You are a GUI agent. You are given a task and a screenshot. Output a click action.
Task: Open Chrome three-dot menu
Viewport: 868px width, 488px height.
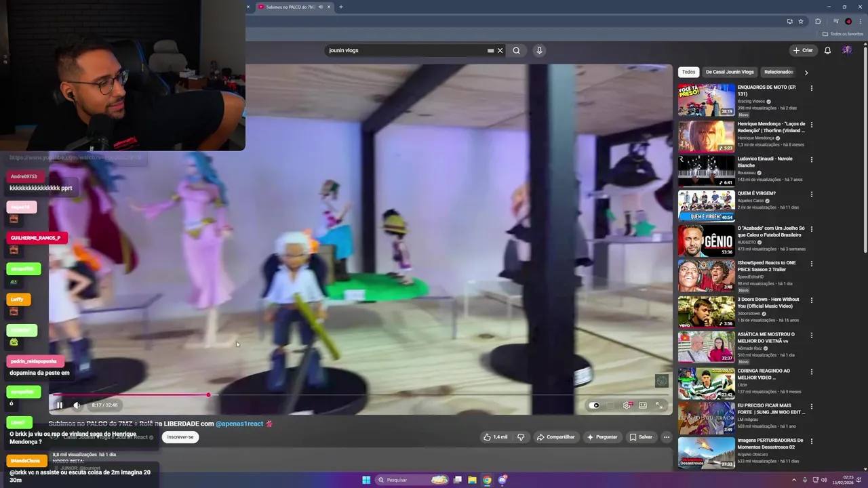tap(861, 21)
